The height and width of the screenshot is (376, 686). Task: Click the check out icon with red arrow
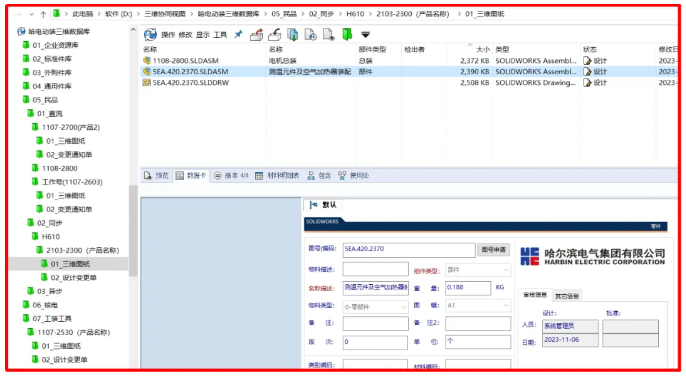coord(256,34)
